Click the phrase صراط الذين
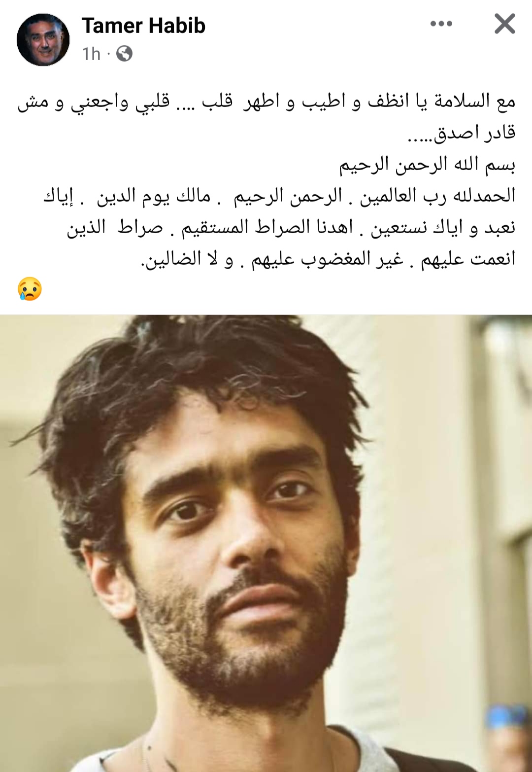Viewport: 532px width, 772px height. (115, 227)
